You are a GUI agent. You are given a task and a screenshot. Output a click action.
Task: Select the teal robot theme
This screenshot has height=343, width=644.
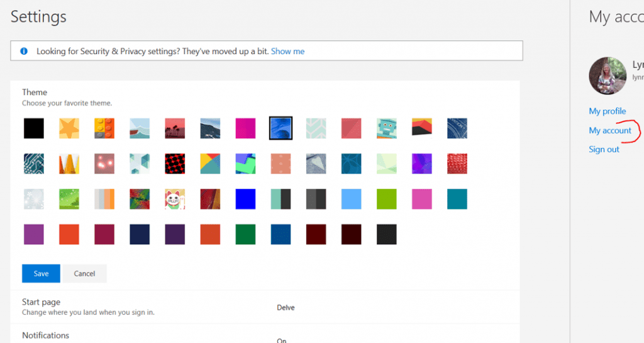tap(387, 128)
